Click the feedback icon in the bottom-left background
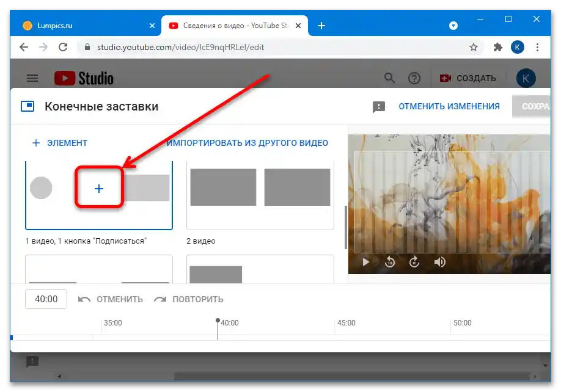 [x=32, y=361]
